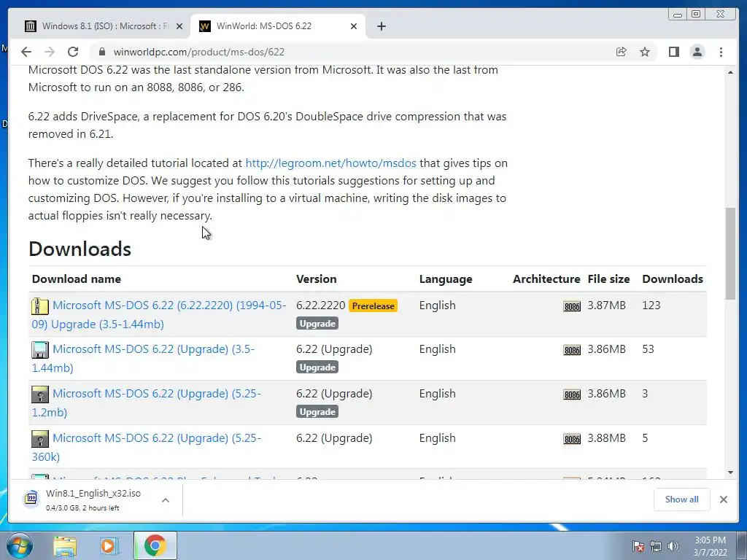The image size is (747, 560).
Task: Click the padlock site info icon
Action: pyautogui.click(x=101, y=52)
